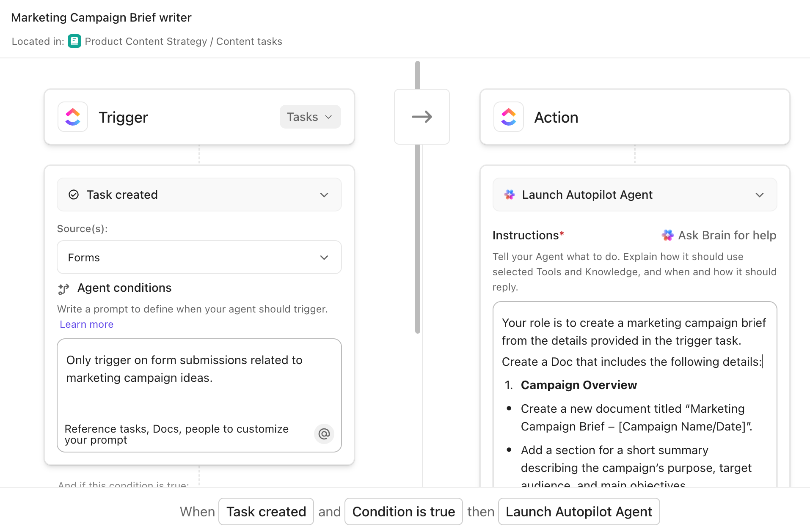Click the Autopilot Agent icon in the action row
Viewport: 810px width, 532px height.
point(510,195)
